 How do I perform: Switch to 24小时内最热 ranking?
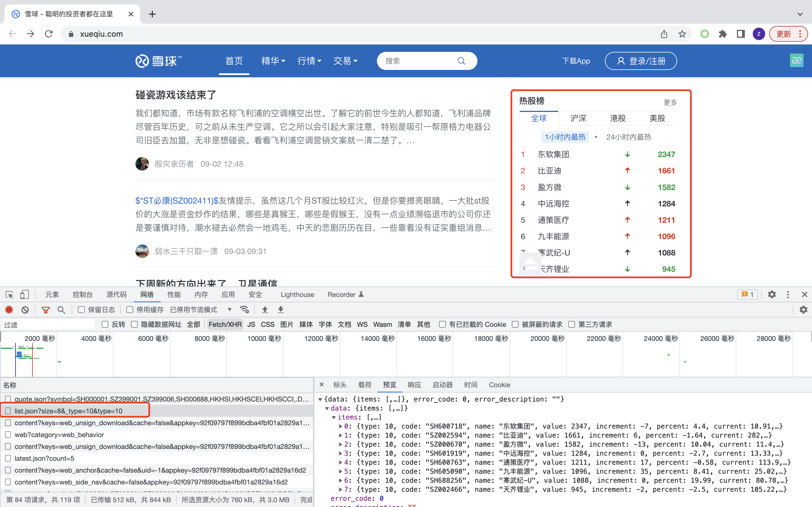[629, 137]
